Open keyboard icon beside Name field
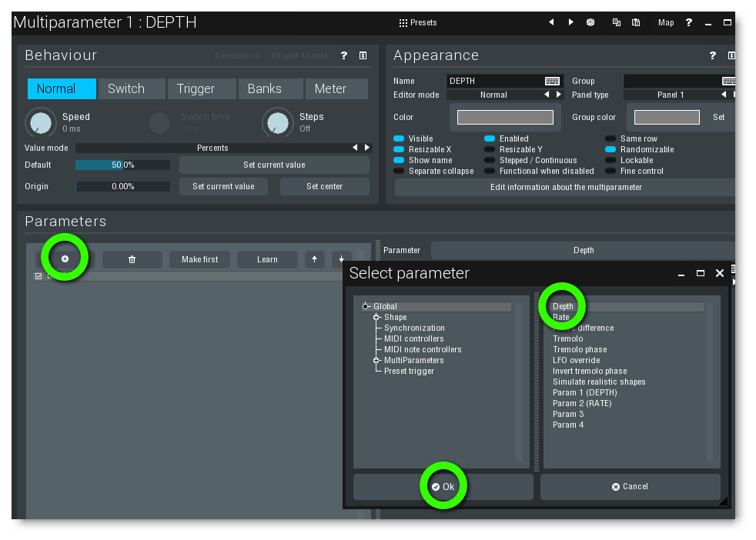The height and width of the screenshot is (540, 756). 552,81
